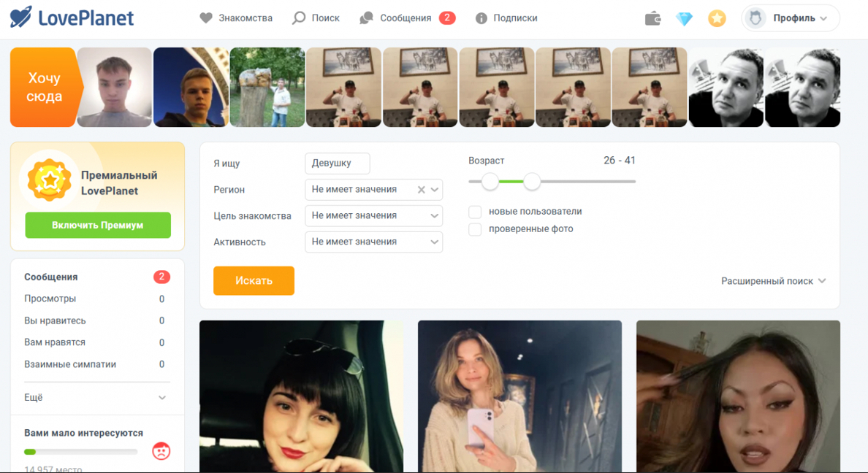
Task: Click minimum age slider handle
Action: coord(490,182)
